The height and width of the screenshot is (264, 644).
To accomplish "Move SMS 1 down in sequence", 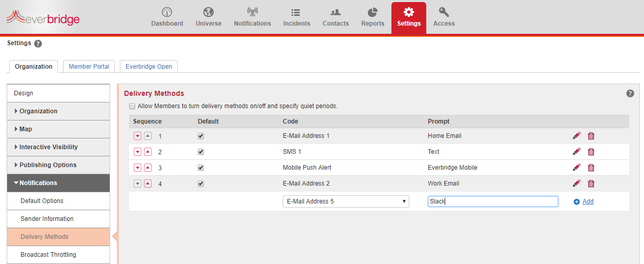I will [x=137, y=152].
